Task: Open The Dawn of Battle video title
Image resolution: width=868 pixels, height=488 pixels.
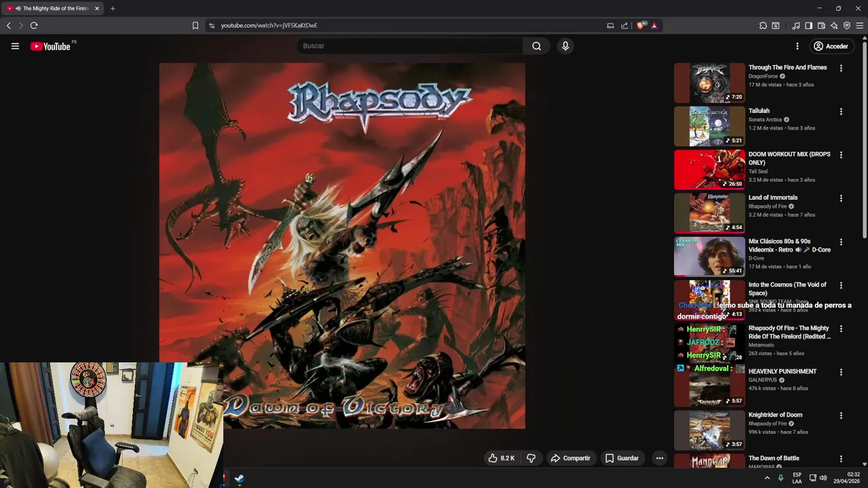Action: pos(774,457)
